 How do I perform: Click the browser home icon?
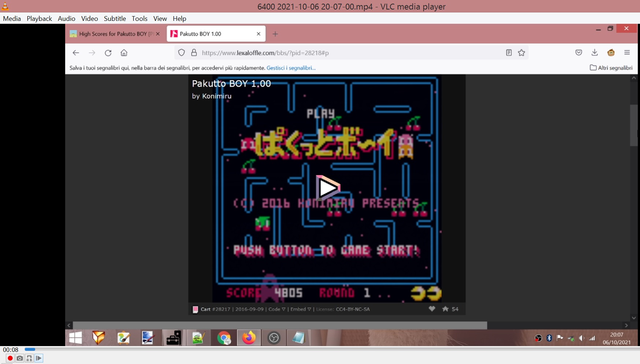124,53
